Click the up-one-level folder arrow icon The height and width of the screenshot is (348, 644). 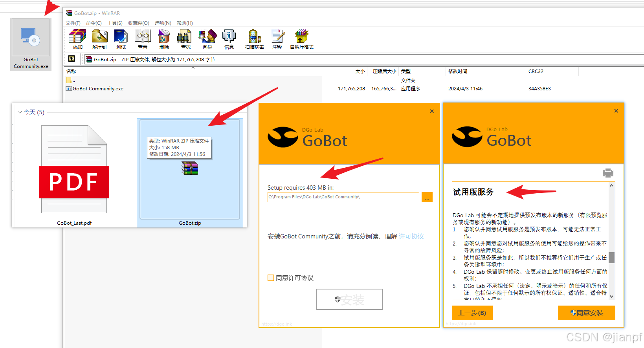[72, 59]
